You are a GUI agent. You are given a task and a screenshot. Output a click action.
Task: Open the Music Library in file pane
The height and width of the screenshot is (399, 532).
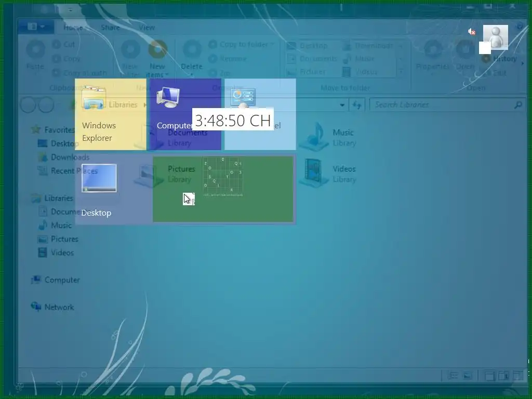pyautogui.click(x=327, y=137)
